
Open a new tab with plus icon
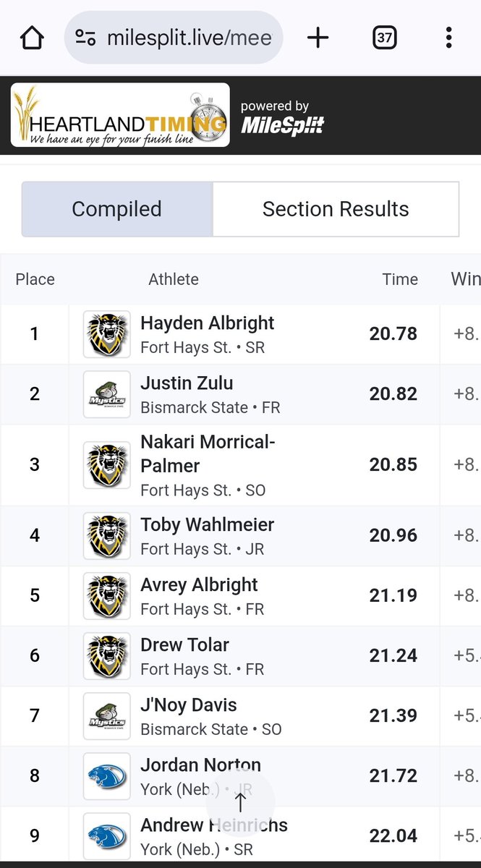pos(318,38)
